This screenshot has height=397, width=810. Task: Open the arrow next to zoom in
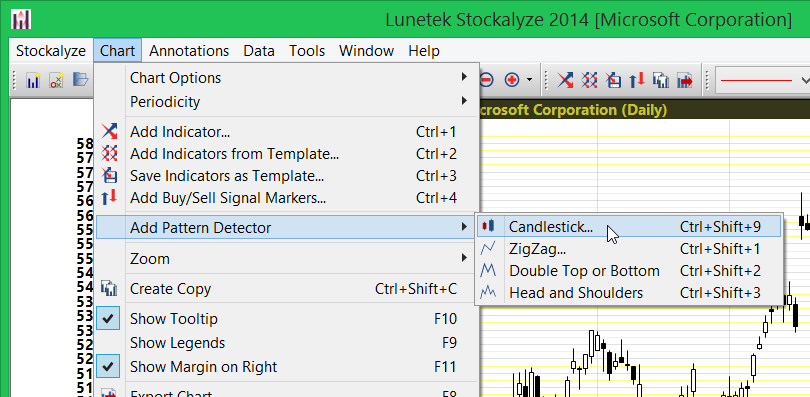(529, 80)
